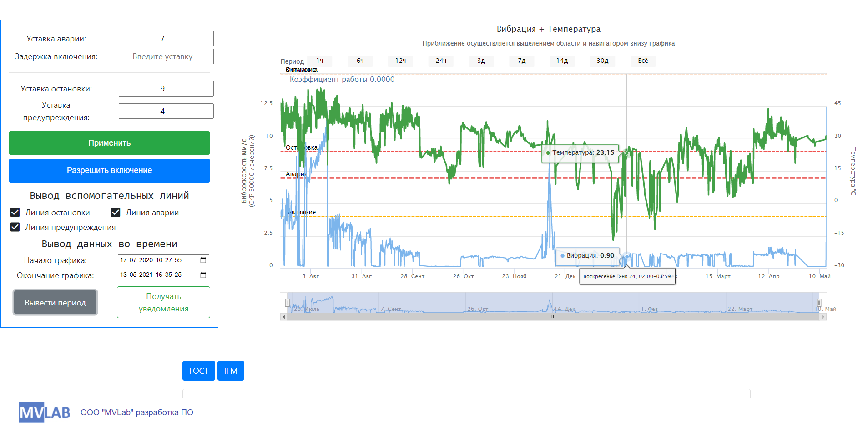Viewport: 868px width, 427px height.
Task: Click the Вывести период button
Action: tap(55, 303)
